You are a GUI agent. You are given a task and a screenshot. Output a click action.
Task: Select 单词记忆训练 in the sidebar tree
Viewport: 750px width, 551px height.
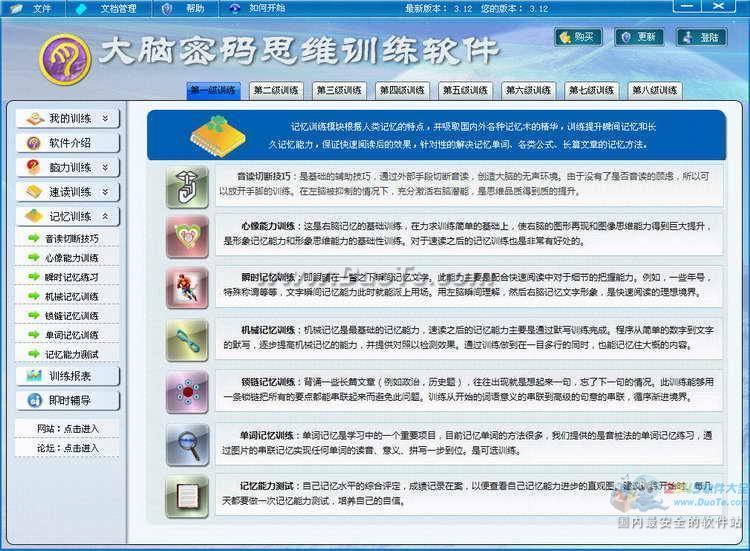point(71,335)
